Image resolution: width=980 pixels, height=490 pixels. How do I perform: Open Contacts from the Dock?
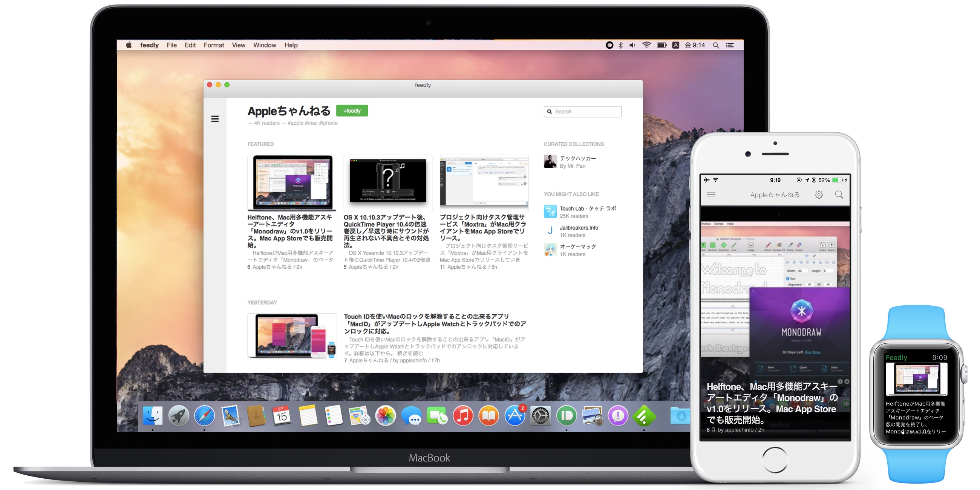[x=256, y=415]
